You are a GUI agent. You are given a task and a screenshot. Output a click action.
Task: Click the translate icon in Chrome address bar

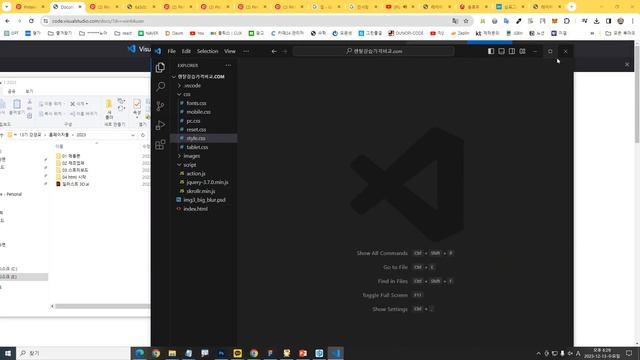[x=455, y=21]
